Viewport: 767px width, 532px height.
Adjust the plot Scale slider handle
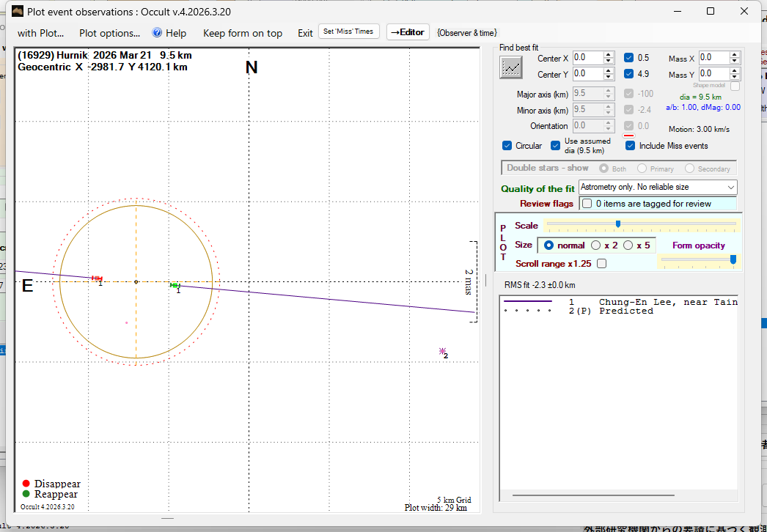pos(617,224)
